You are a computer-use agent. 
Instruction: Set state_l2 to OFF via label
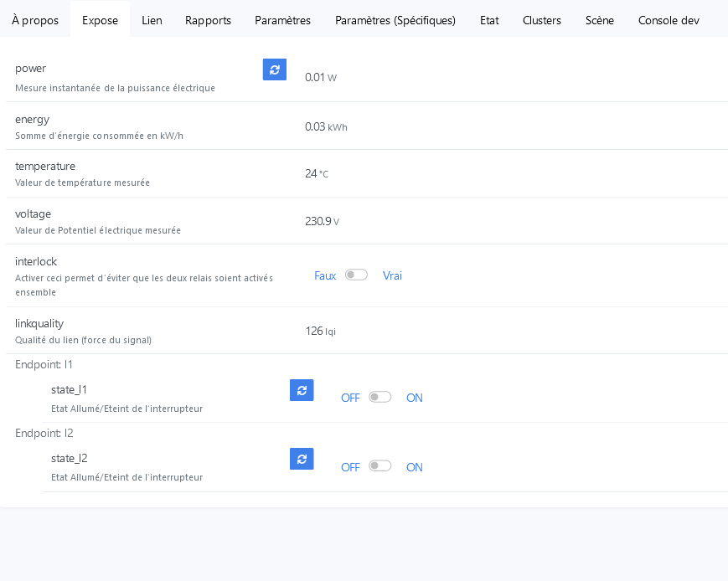(350, 467)
